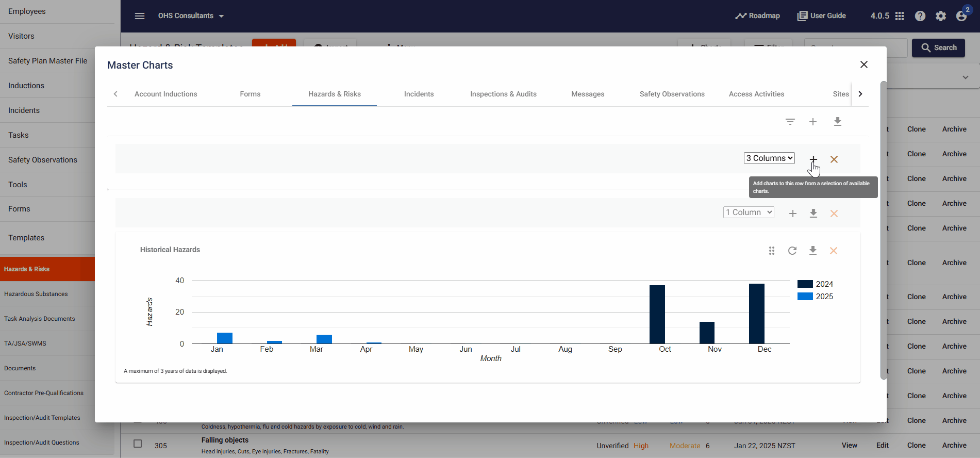View the Falling objects hazard

click(x=850, y=445)
